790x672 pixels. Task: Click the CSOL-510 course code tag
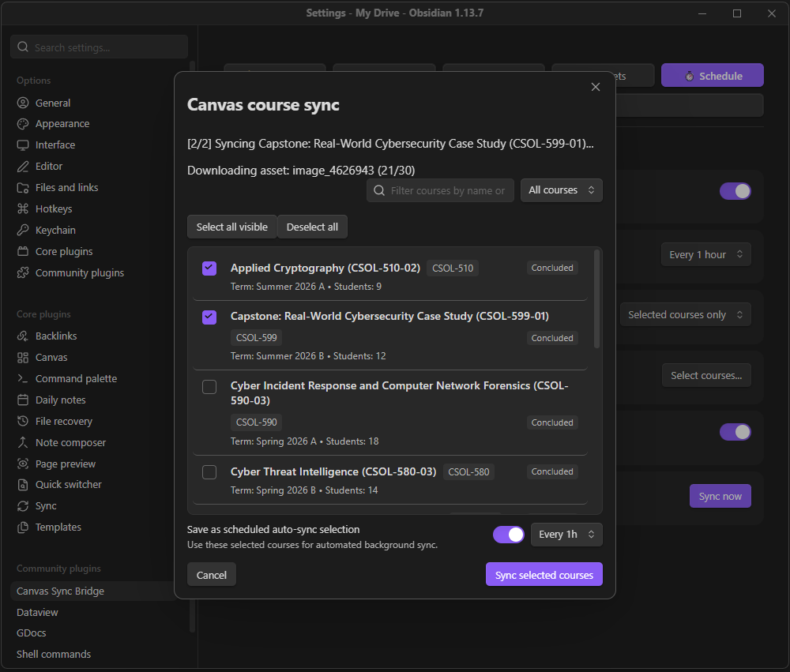coord(453,268)
